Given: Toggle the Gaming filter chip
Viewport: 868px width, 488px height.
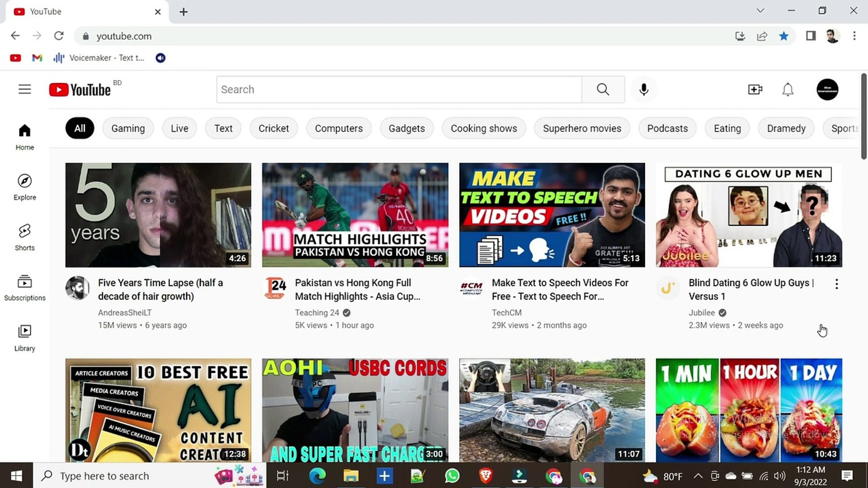Looking at the screenshot, I should [128, 128].
